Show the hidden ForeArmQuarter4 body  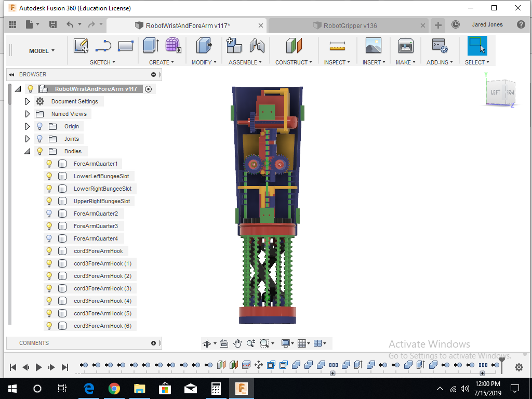pyautogui.click(x=49, y=238)
